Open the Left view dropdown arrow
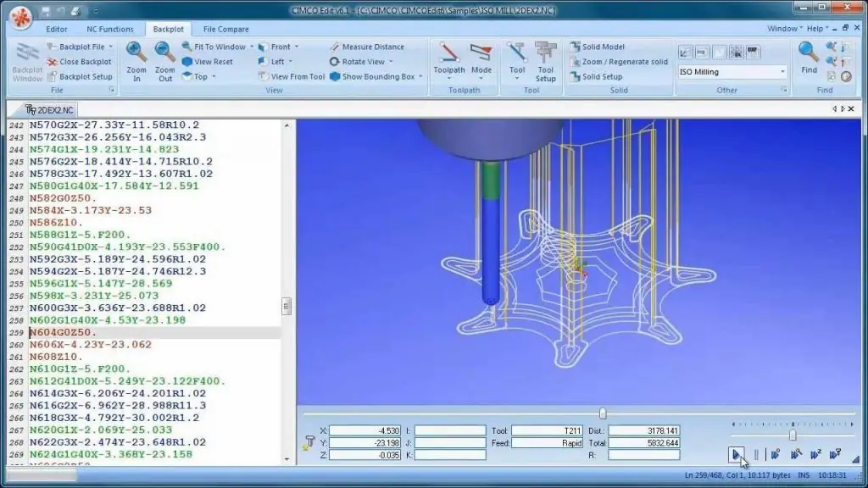This screenshot has width=868, height=488. (x=291, y=62)
